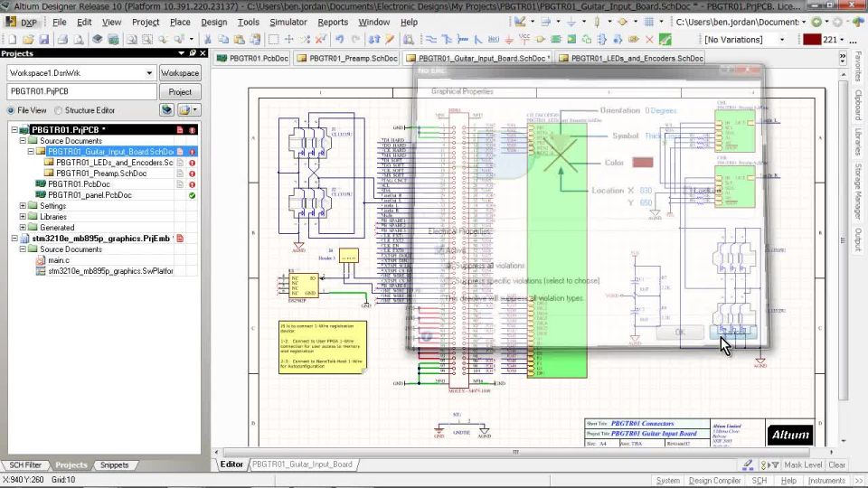Open the Reports menu
The height and width of the screenshot is (488, 868).
coord(333,22)
